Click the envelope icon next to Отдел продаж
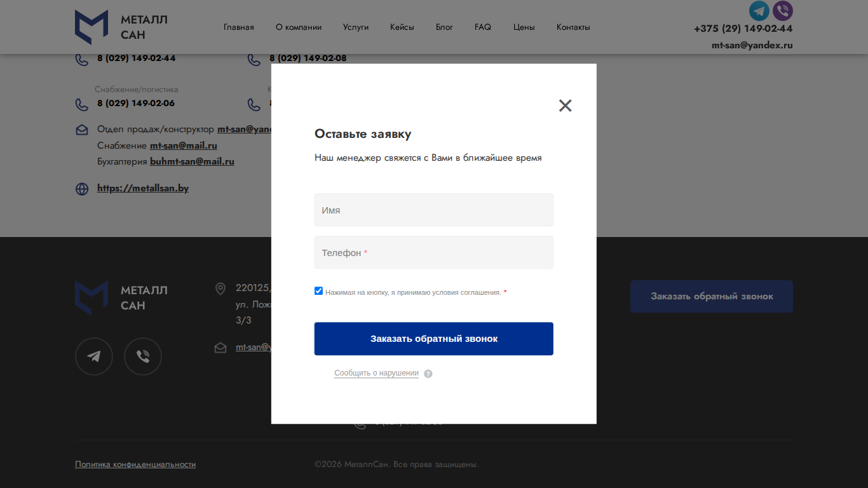 pos(82,130)
